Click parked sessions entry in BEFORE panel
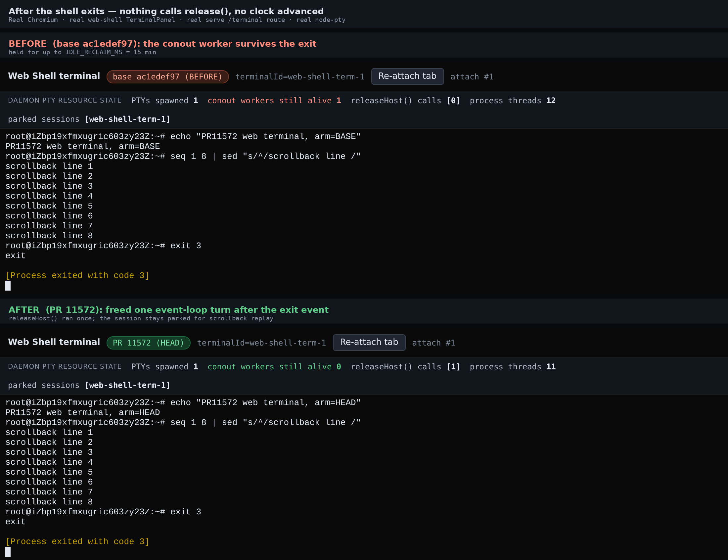This screenshot has height=560, width=728. [89, 119]
